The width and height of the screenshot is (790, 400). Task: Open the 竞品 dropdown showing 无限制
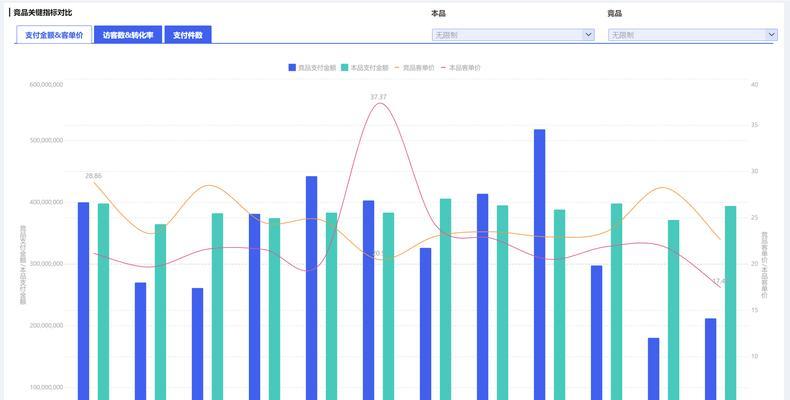point(693,35)
